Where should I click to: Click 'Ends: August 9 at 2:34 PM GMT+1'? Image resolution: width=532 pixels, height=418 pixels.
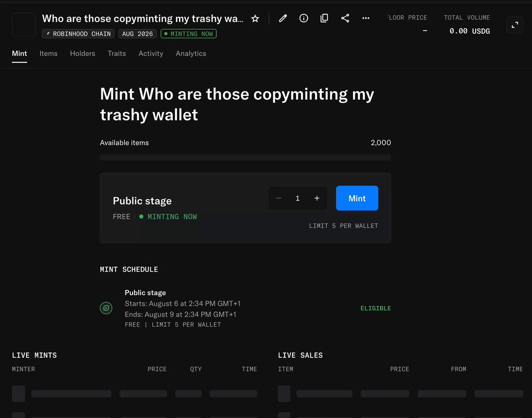180,314
